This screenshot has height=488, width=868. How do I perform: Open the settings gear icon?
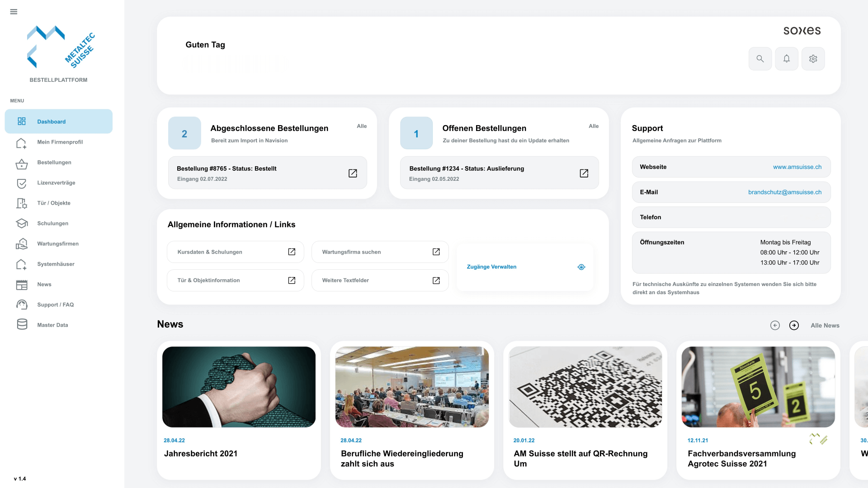tap(813, 59)
